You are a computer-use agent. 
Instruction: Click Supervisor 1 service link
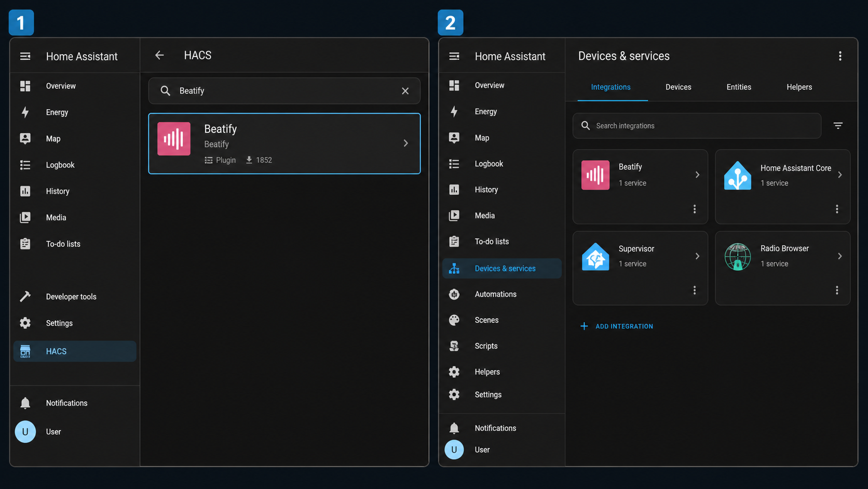point(632,264)
